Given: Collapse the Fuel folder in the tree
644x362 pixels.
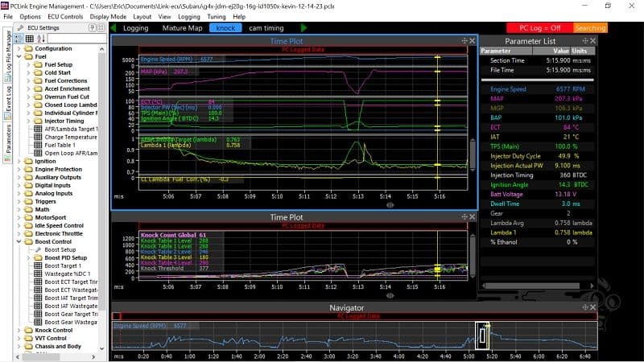Looking at the screenshot, I should pos(19,56).
